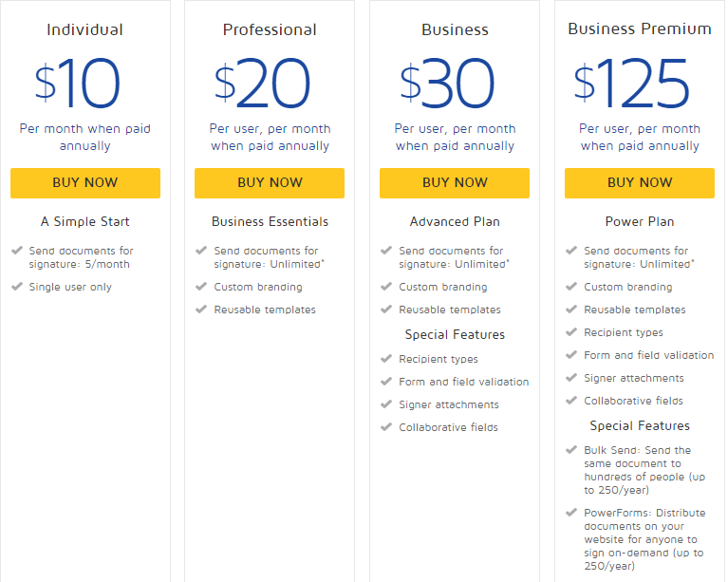Click the checkmark beside Professional's Custom branding

[x=201, y=286]
